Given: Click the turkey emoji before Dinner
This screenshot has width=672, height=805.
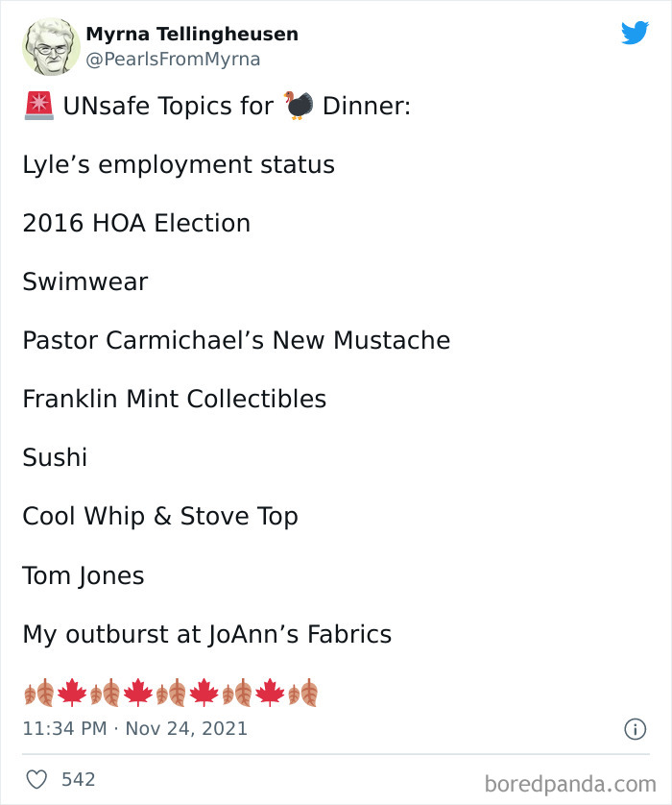Looking at the screenshot, I should click(300, 106).
